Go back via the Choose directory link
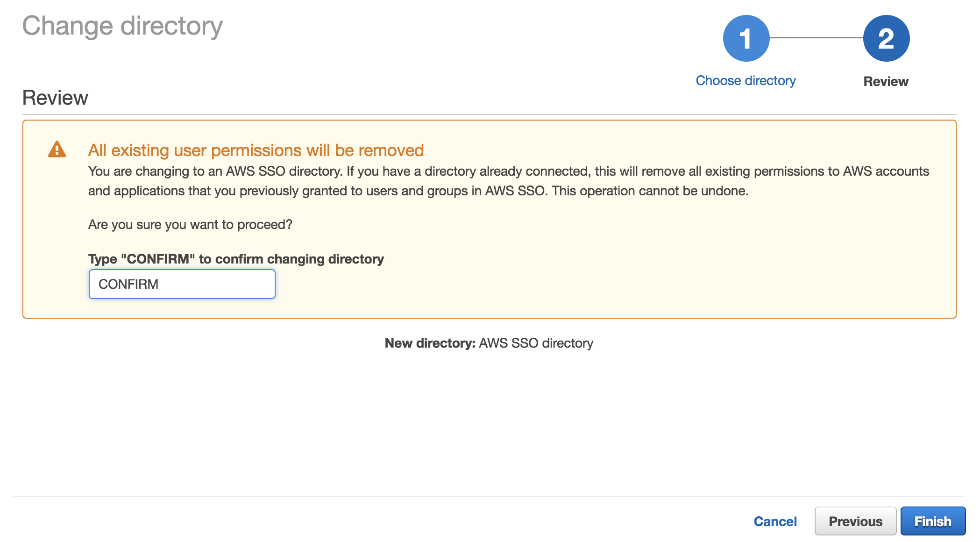This screenshot has height=542, width=980. (746, 81)
